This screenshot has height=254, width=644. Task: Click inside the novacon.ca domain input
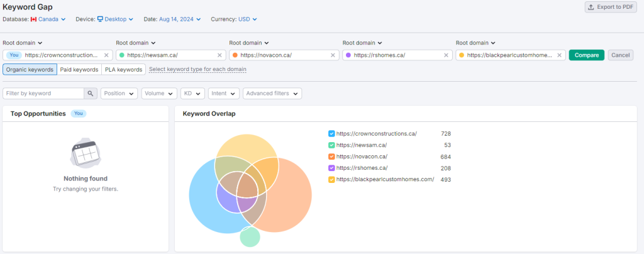pos(284,55)
